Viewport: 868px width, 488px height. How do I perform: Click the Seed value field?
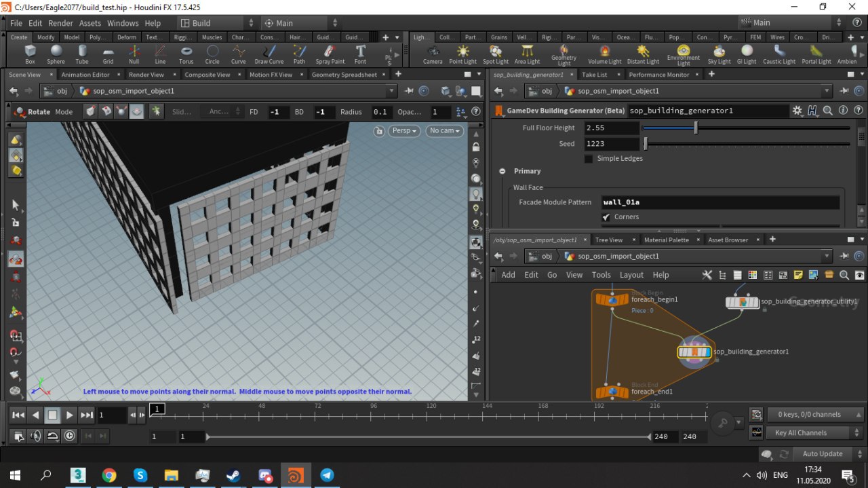click(611, 144)
